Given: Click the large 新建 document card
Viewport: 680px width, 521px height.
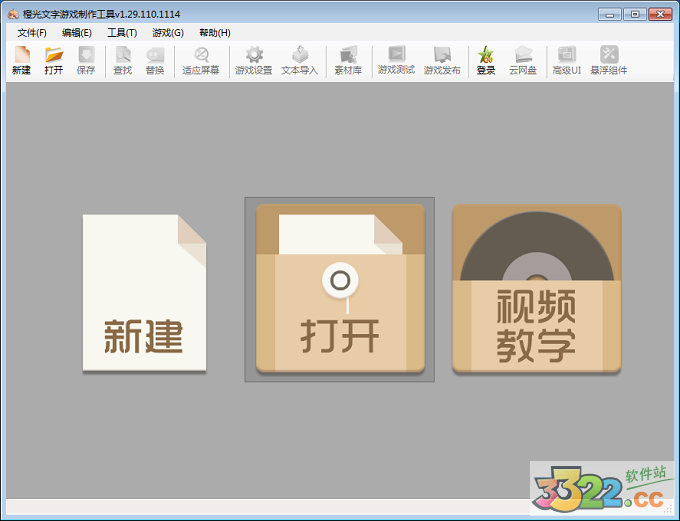Looking at the screenshot, I should [144, 293].
